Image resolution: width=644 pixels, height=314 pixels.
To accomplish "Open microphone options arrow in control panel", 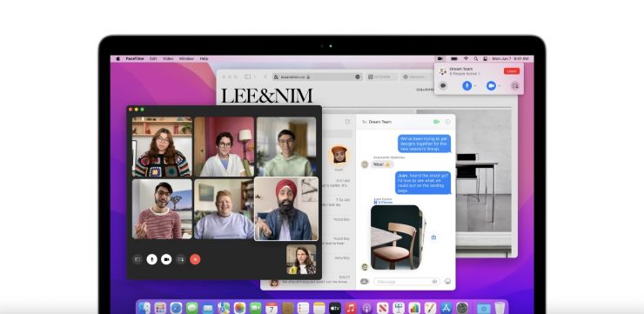I will pyautogui.click(x=475, y=86).
